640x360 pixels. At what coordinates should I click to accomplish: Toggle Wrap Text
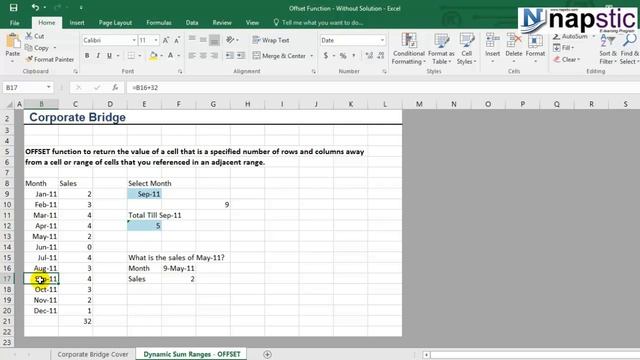(x=271, y=40)
